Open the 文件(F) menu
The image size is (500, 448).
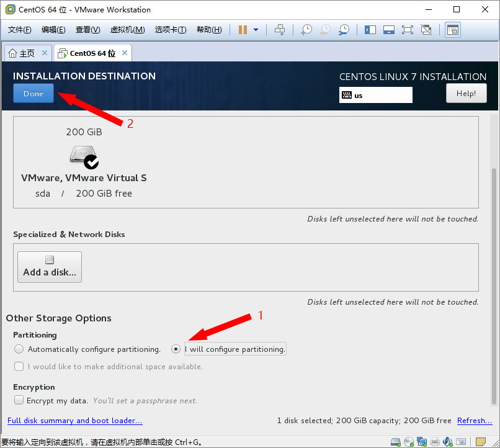[20, 30]
